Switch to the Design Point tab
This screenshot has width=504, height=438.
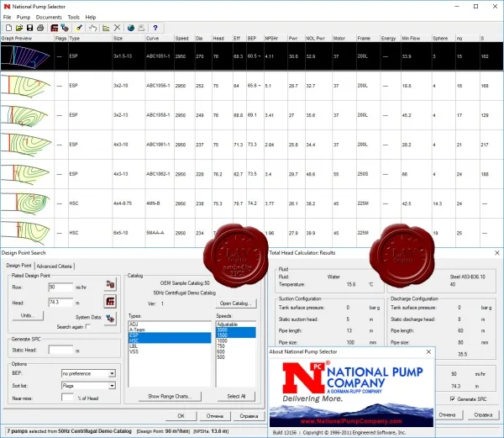click(19, 266)
